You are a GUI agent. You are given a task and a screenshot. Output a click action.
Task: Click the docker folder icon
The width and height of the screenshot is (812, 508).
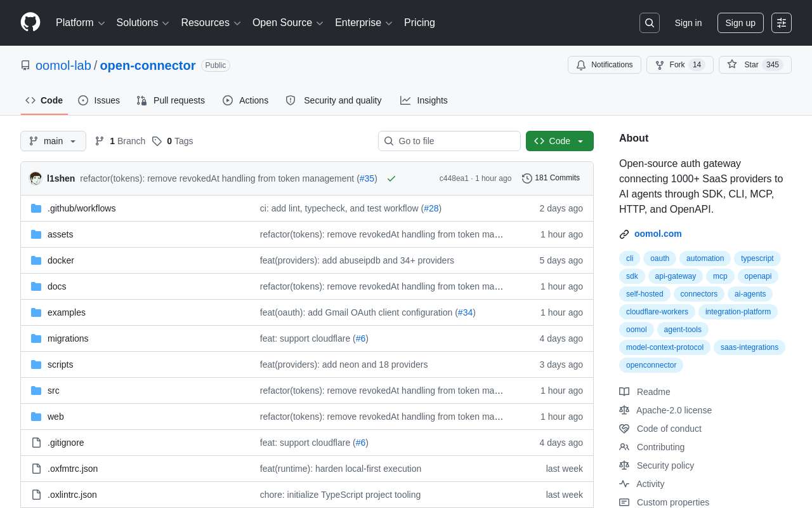tap(36, 260)
